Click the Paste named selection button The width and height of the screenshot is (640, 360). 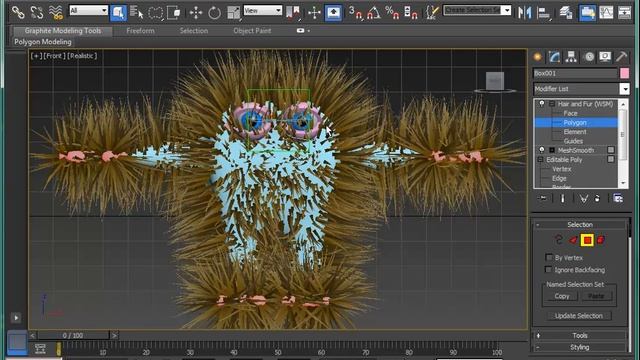596,296
